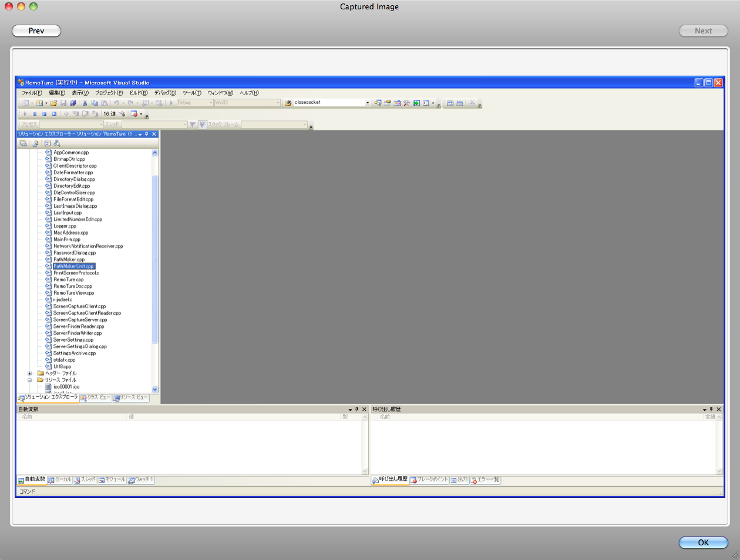The image size is (740, 560).
Task: Click Solution Explorer scrollbar down arrow
Action: (x=155, y=389)
